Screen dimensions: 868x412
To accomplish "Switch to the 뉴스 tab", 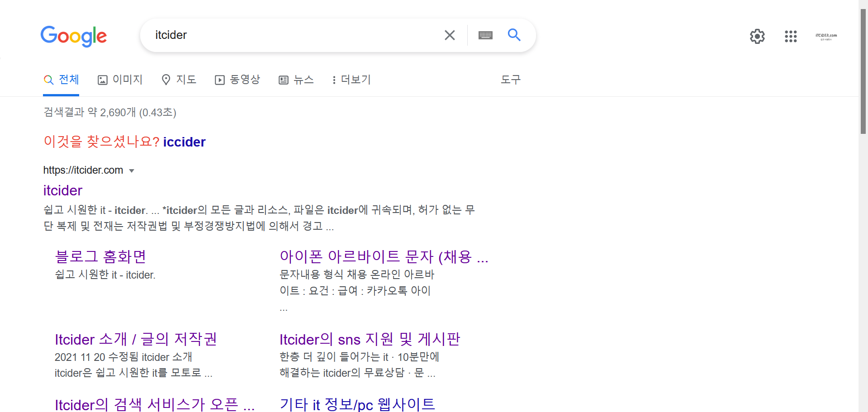I will [296, 80].
